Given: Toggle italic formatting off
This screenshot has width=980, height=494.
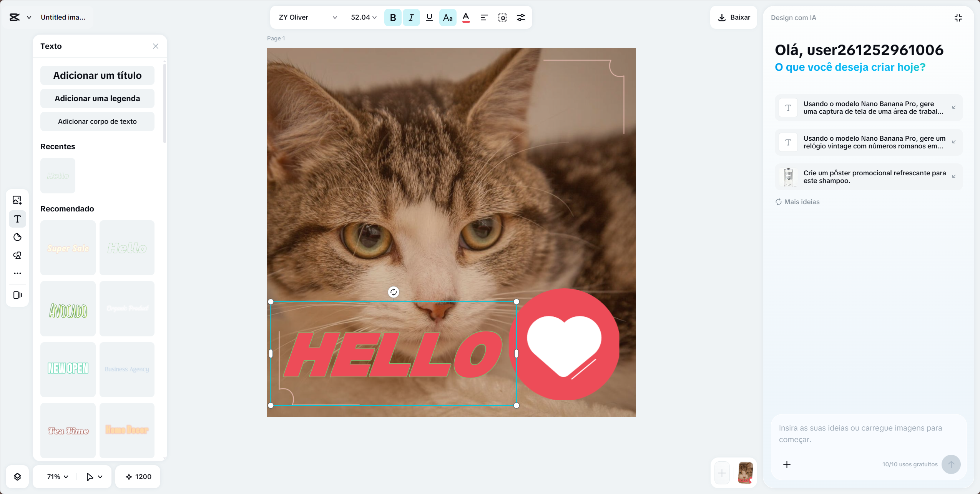Looking at the screenshot, I should tap(410, 17).
